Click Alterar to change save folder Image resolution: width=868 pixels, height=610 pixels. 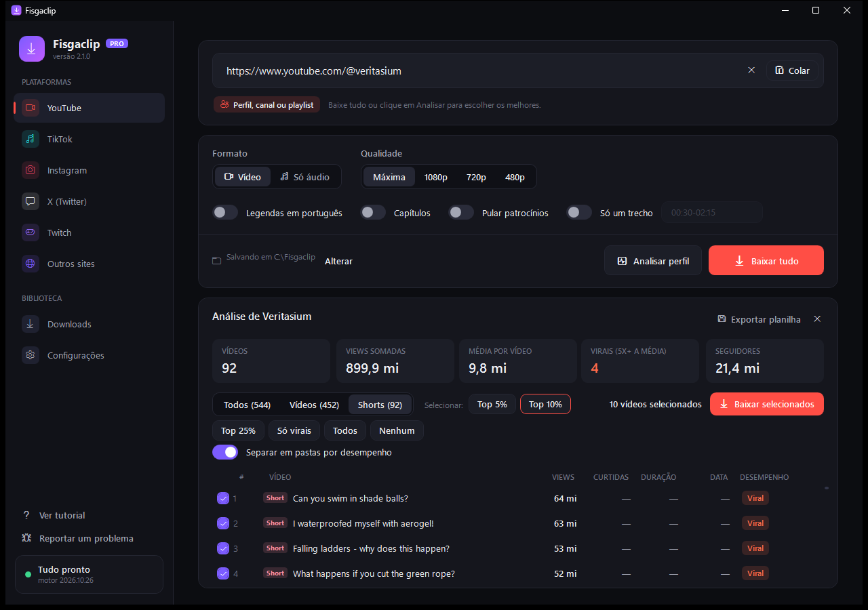click(338, 261)
